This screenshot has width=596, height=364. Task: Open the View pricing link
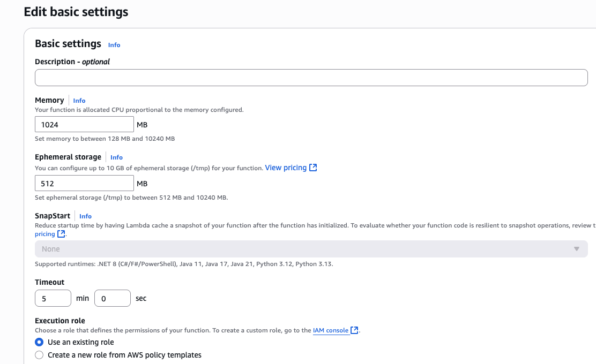286,168
